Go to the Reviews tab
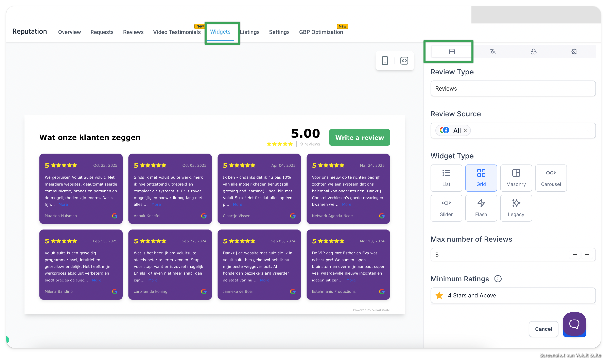 coord(133,32)
